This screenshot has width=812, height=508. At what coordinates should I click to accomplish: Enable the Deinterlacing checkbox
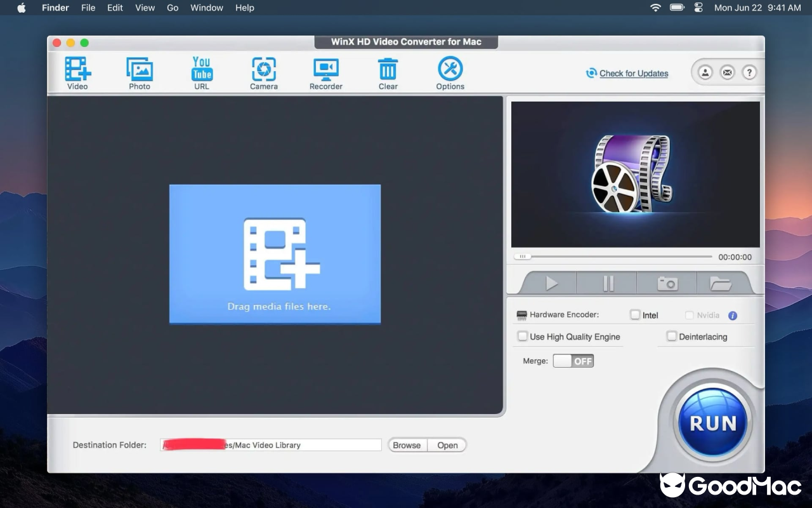click(672, 336)
